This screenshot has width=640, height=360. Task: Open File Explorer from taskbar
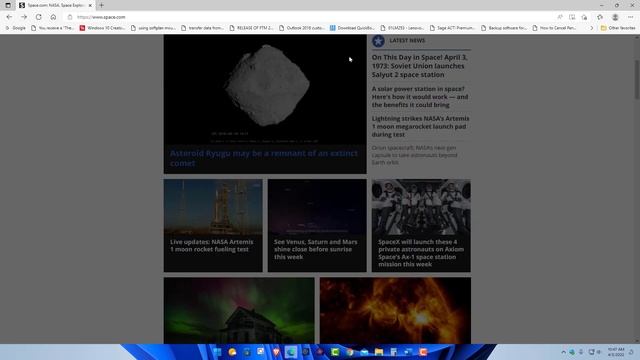click(x=379, y=352)
